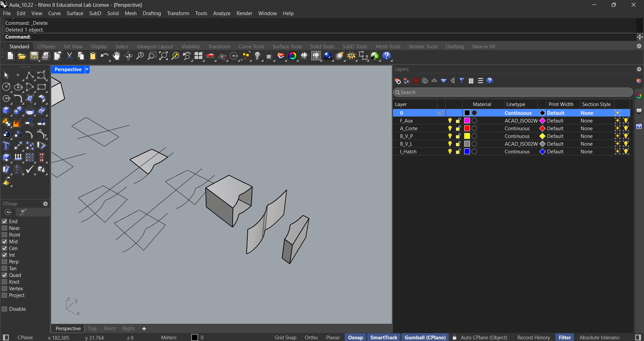644x341 pixels.
Task: Click the layer Search field
Action: tap(513, 92)
